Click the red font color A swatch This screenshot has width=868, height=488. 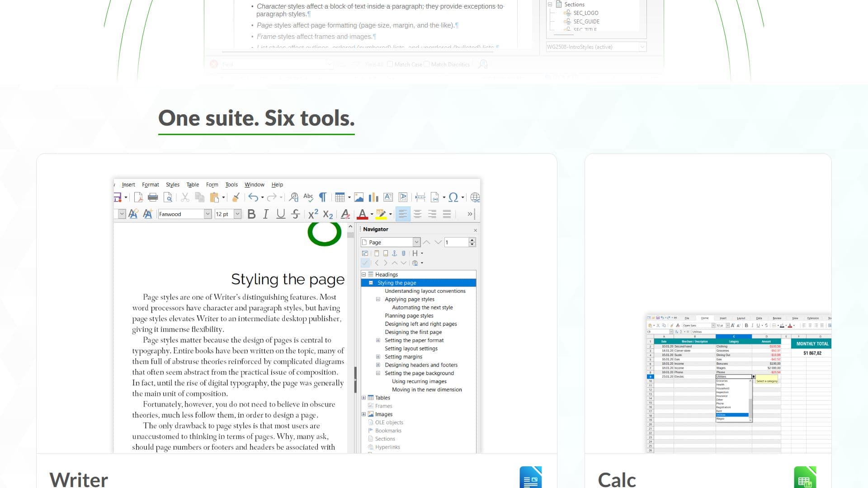(x=363, y=215)
